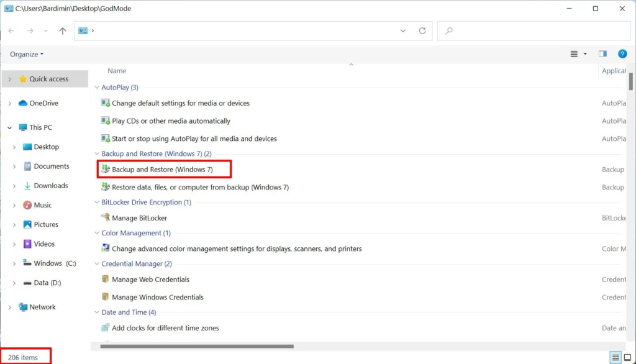Collapse the Color Management group
The width and height of the screenshot is (636, 364).
coord(96,233)
